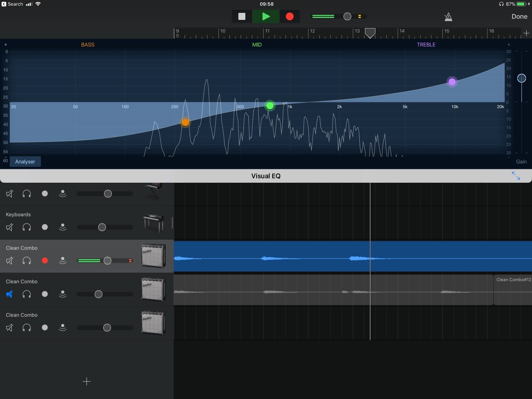Click the green Play button
This screenshot has width=532, height=399.
pos(265,17)
